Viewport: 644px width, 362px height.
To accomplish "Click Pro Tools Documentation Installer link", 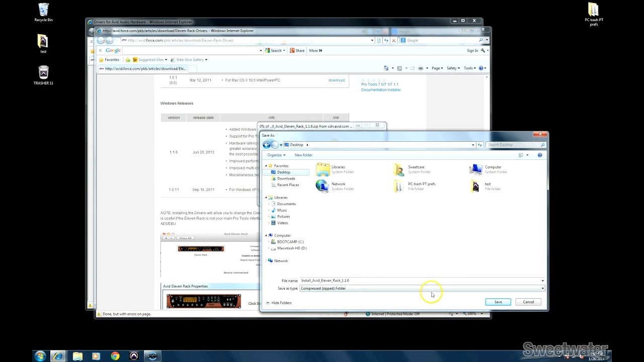I will click(381, 87).
